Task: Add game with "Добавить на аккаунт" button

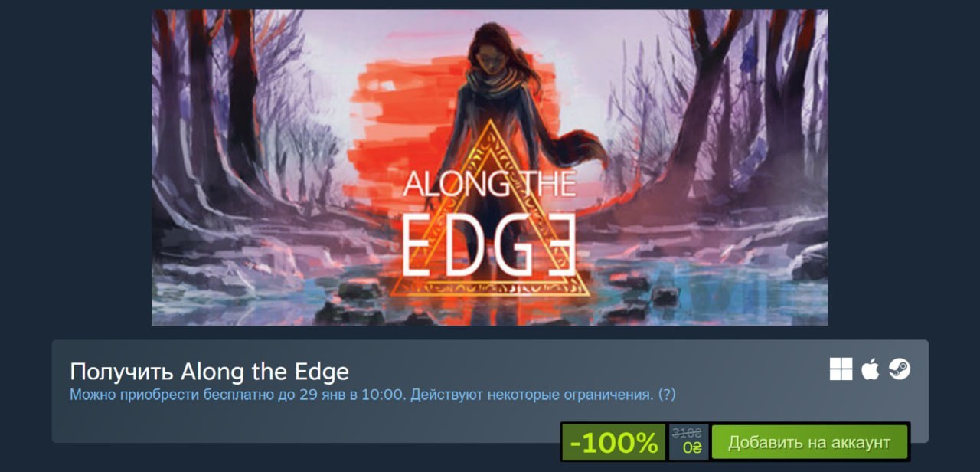Action: (809, 442)
